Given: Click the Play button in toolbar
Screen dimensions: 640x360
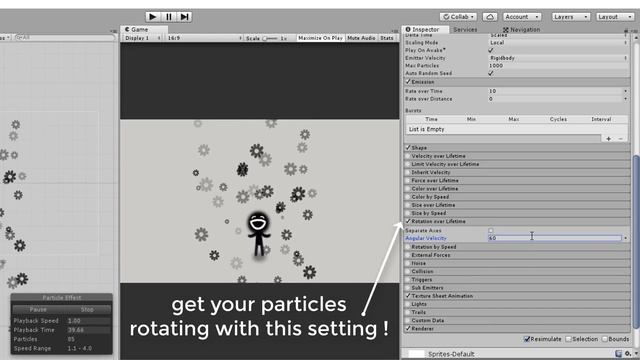Looking at the screenshot, I should 153,17.
